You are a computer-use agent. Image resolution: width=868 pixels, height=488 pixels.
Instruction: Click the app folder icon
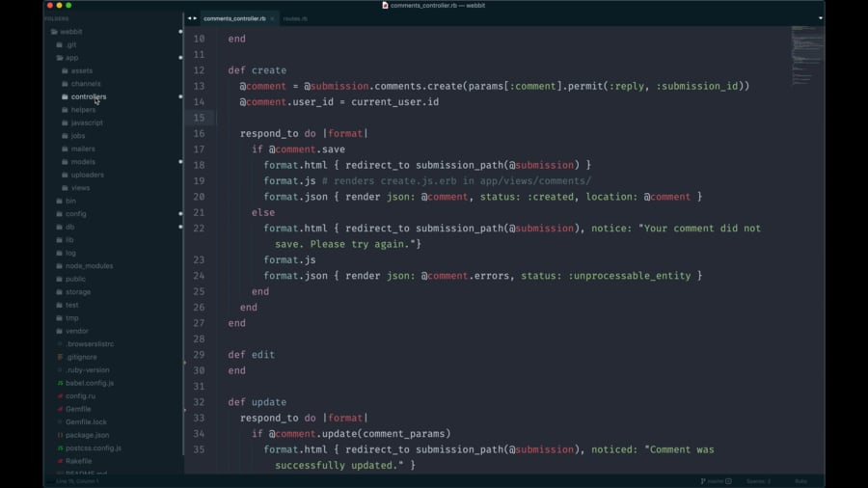[x=59, y=58]
